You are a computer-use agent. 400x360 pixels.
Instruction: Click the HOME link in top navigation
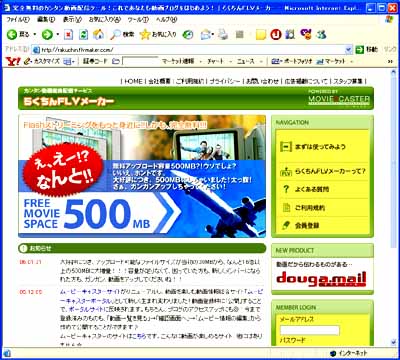[133, 81]
